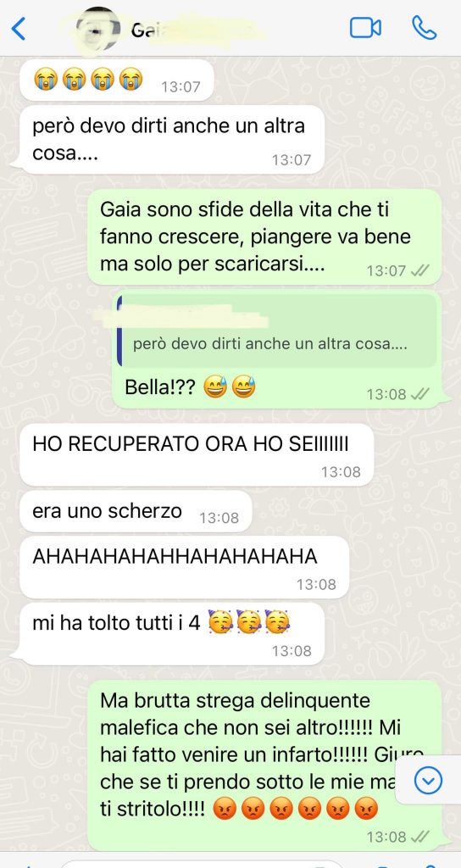Open contact info by tapping Gaia's name

[x=142, y=30]
